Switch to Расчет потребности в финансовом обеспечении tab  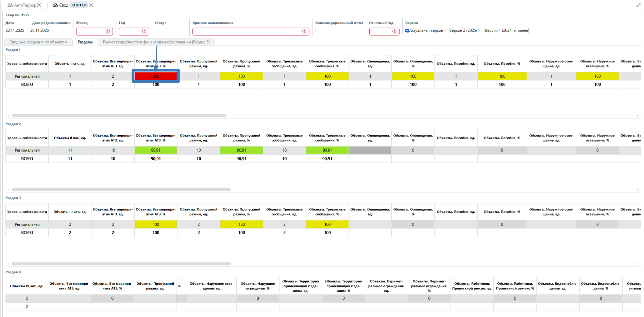pos(156,42)
